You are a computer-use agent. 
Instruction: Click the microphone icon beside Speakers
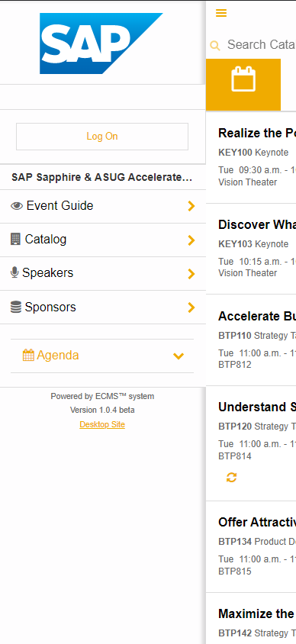point(14,272)
